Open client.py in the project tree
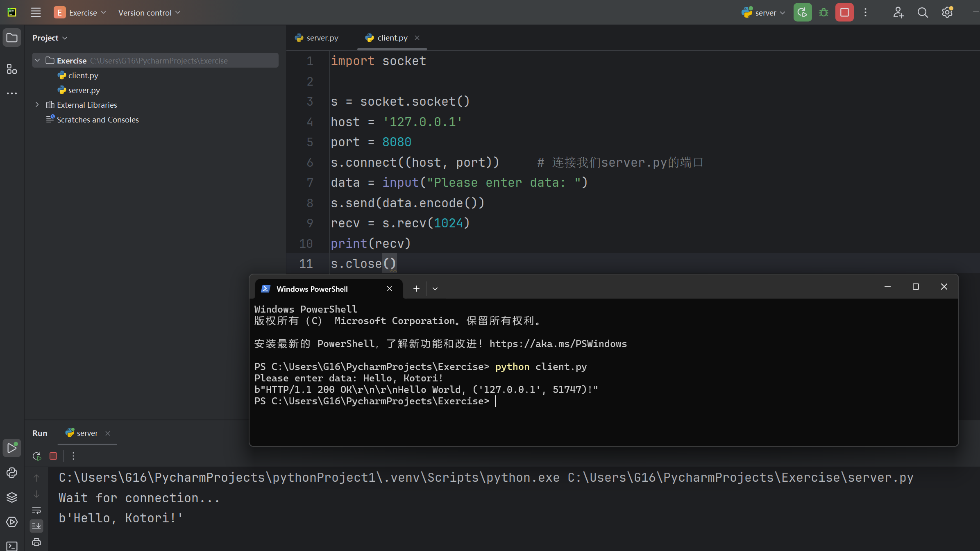 [83, 75]
